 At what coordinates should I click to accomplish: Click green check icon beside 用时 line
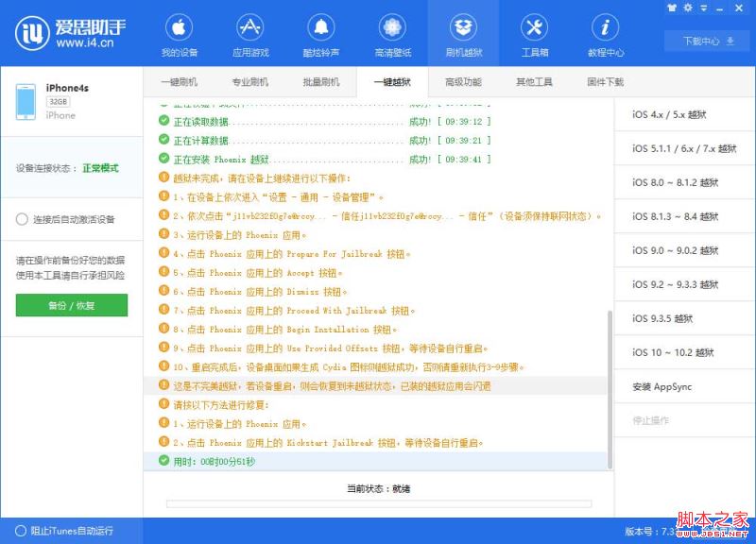[163, 461]
